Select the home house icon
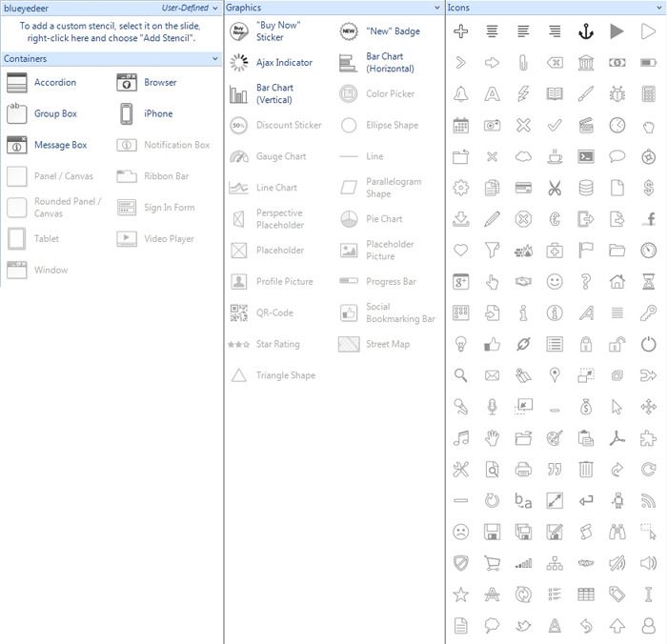Screen dimensions: 667x644 pyautogui.click(x=616, y=282)
